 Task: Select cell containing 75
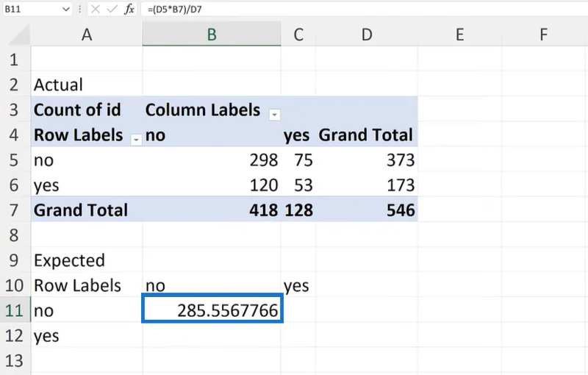tap(298, 160)
